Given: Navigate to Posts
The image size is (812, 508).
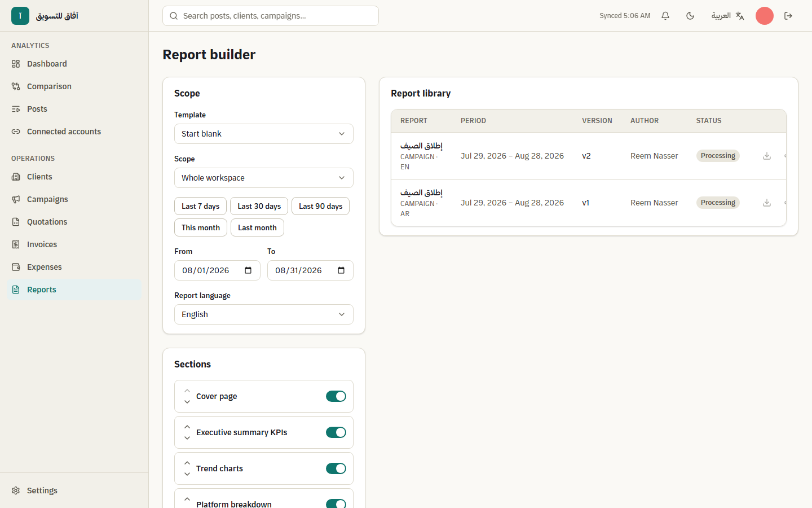Looking at the screenshot, I should click(x=74, y=109).
